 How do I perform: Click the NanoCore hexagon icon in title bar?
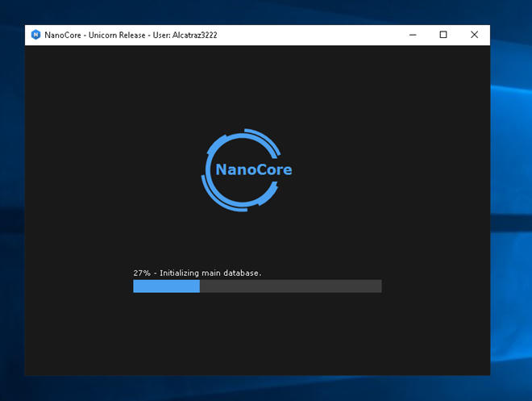click(x=35, y=35)
